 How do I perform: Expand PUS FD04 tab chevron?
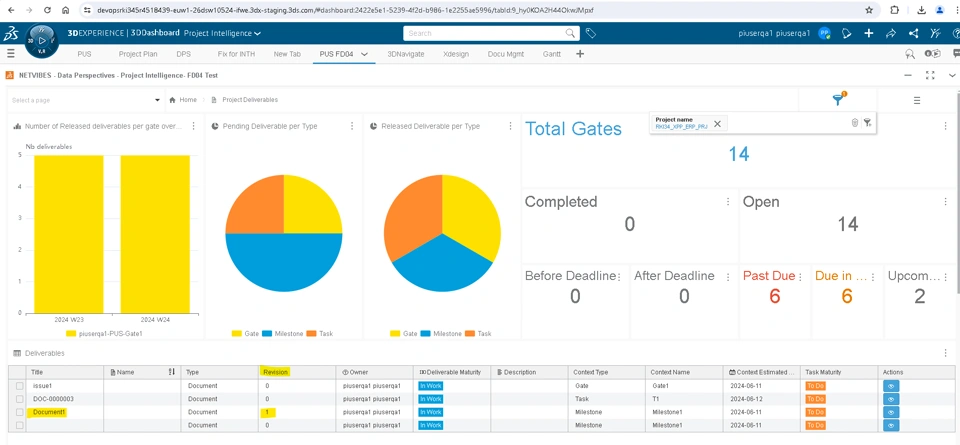point(364,54)
